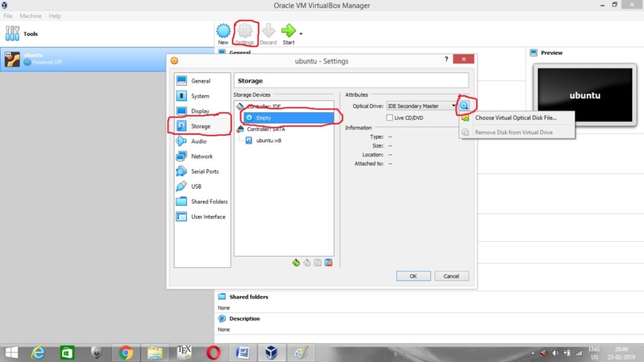Screen dimensions: 644x362
Task: Open the Storage settings category
Action: (x=202, y=126)
